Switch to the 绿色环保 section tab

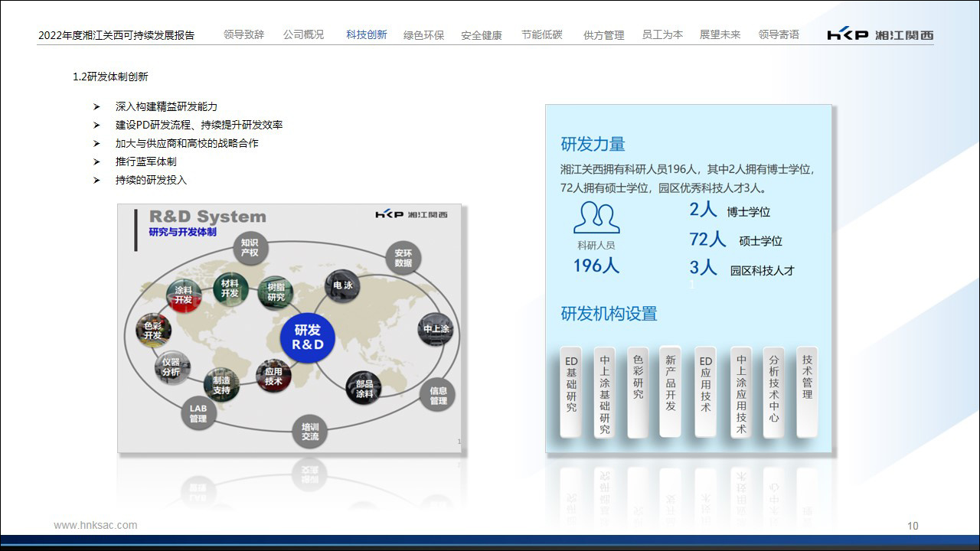click(x=423, y=35)
